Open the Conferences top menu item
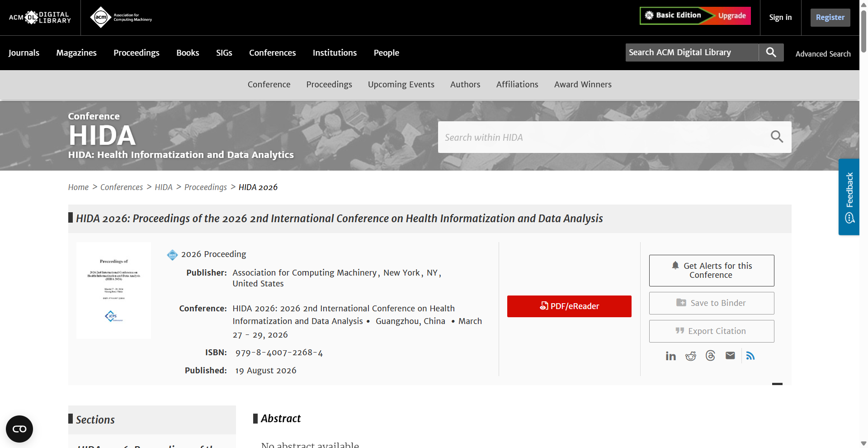 click(x=273, y=53)
